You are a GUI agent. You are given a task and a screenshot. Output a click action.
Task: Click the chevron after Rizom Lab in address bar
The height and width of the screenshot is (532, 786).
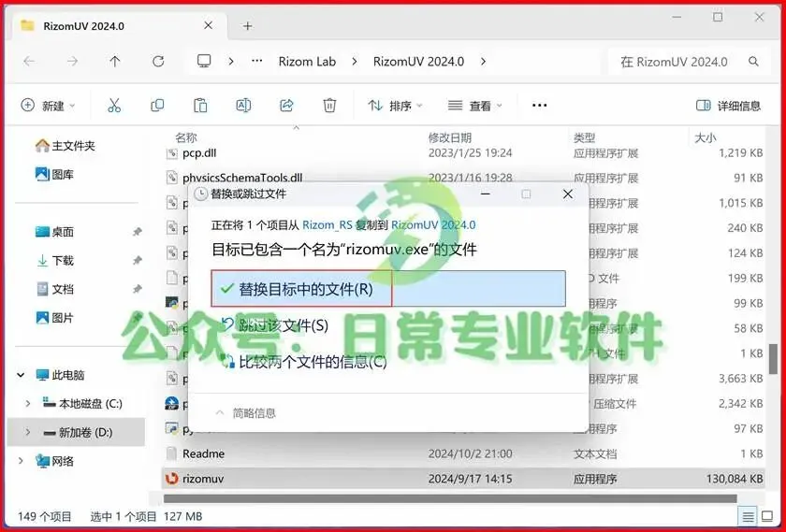(x=355, y=61)
